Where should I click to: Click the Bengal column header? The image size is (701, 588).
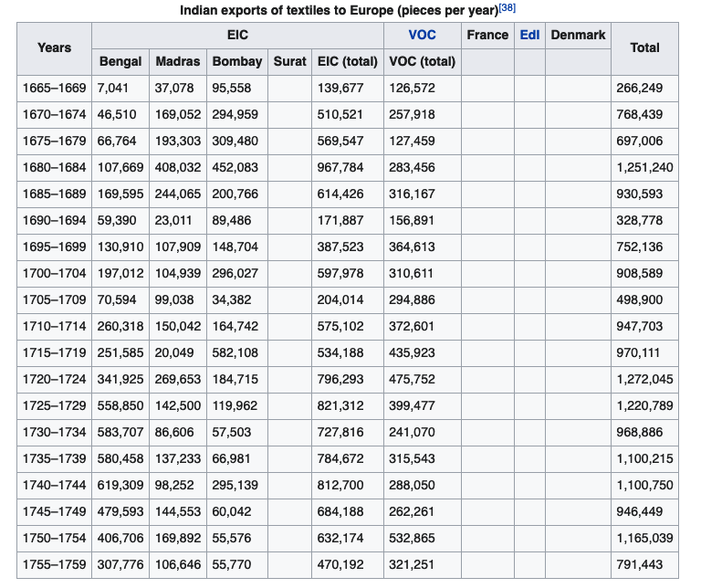120,61
